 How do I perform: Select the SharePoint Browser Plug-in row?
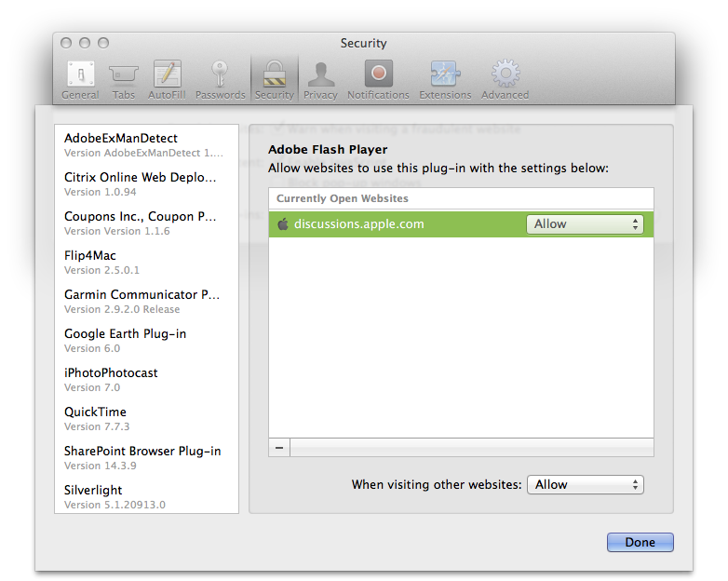click(x=147, y=457)
